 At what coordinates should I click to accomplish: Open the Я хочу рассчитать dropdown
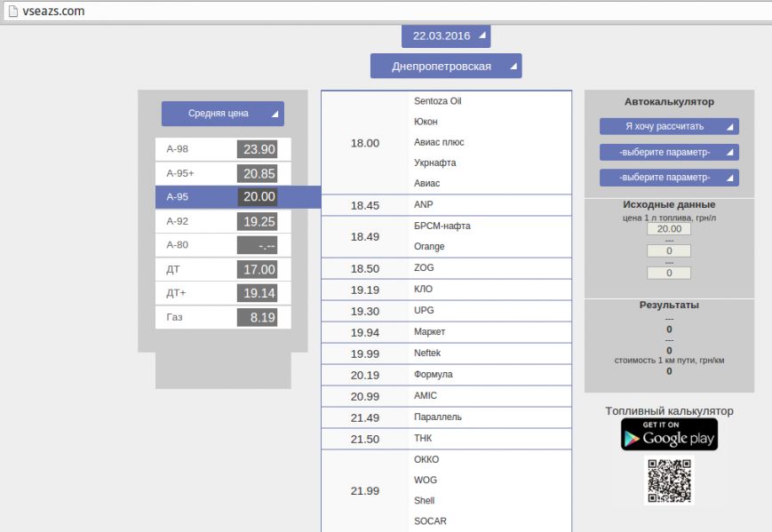[669, 126]
